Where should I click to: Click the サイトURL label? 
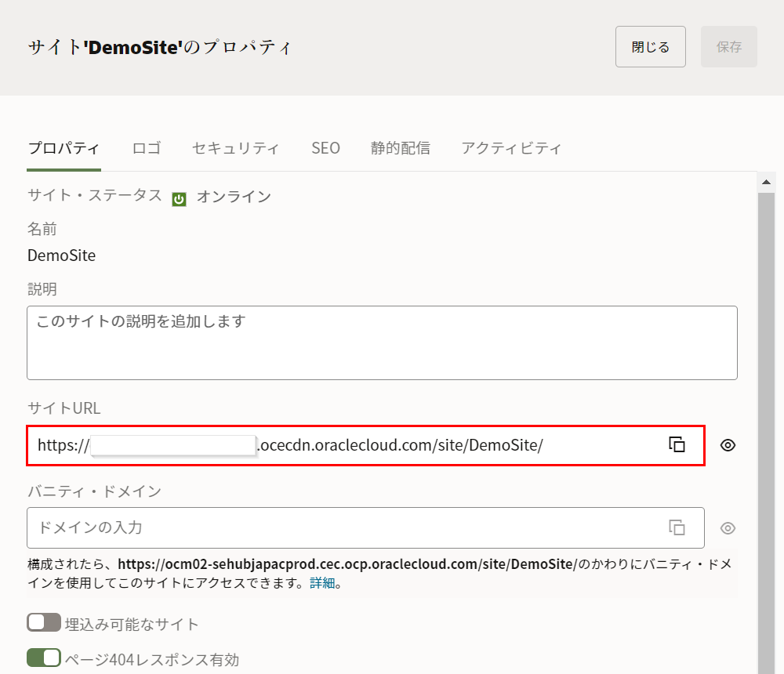pyautogui.click(x=64, y=408)
